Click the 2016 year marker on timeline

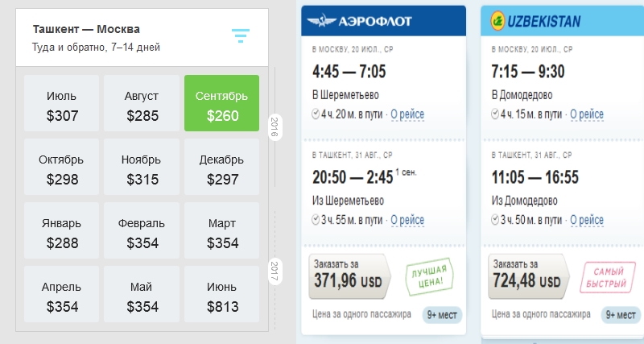tap(275, 127)
